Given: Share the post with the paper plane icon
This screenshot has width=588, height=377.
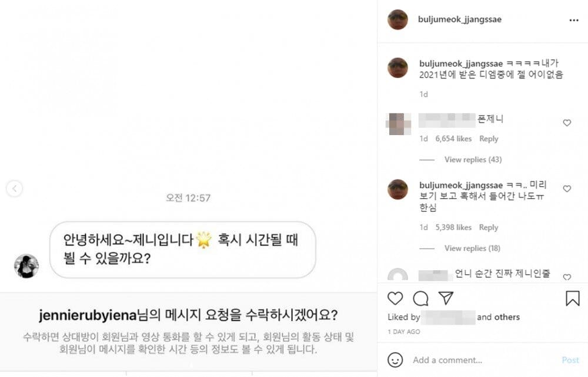Looking at the screenshot, I should [x=446, y=298].
